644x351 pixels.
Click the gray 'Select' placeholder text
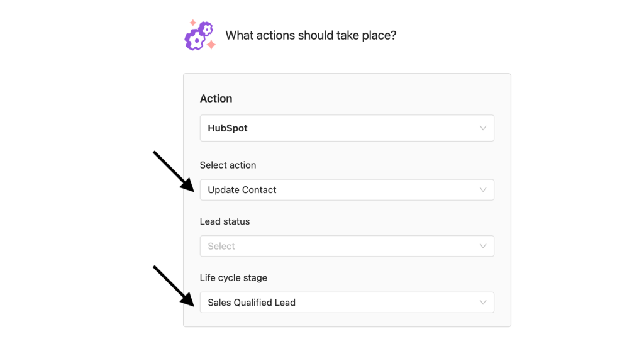point(221,246)
